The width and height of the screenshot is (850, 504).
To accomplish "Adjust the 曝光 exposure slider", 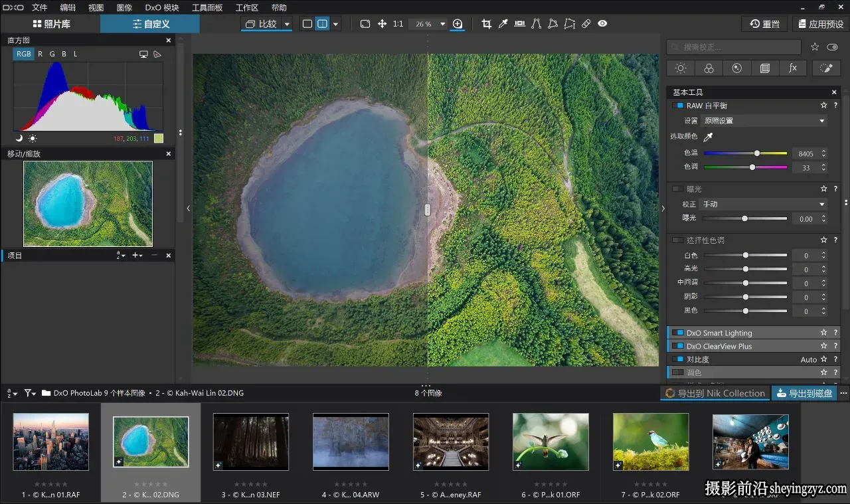I will coord(745,218).
